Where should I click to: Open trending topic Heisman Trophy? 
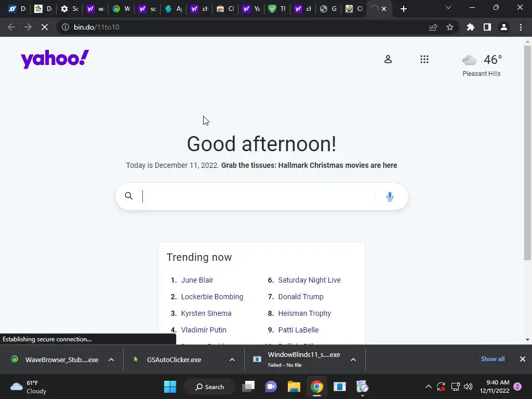[x=304, y=313]
